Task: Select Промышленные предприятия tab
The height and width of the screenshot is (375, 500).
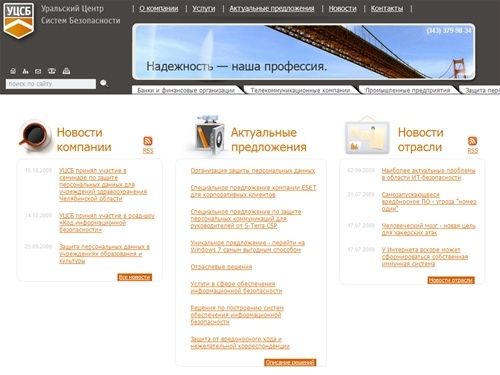Action: click(x=407, y=90)
